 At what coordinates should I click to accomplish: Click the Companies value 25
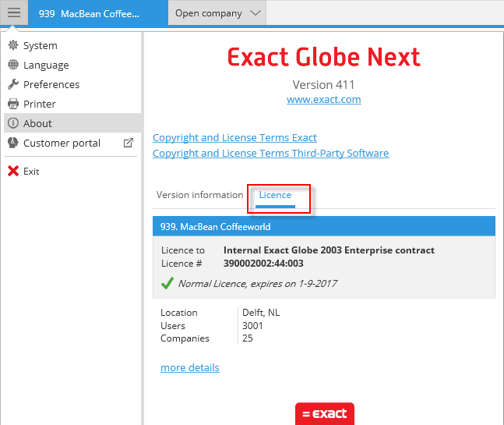247,338
